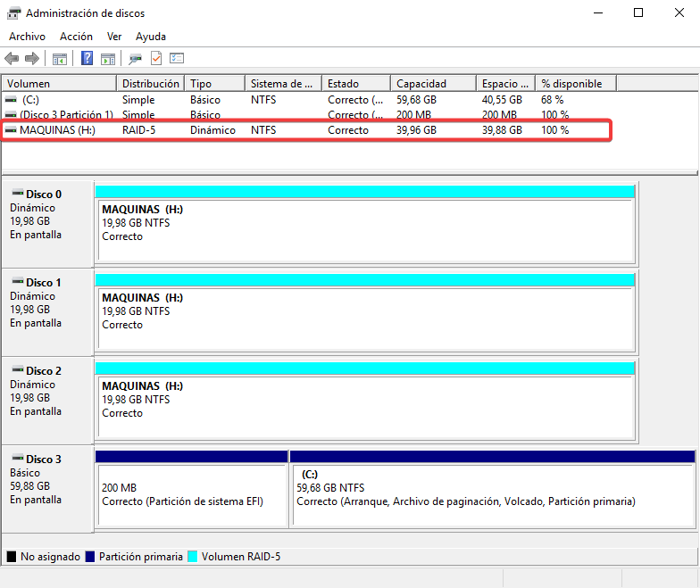Open the Ayuda menu
This screenshot has width=700, height=588.
click(x=151, y=37)
